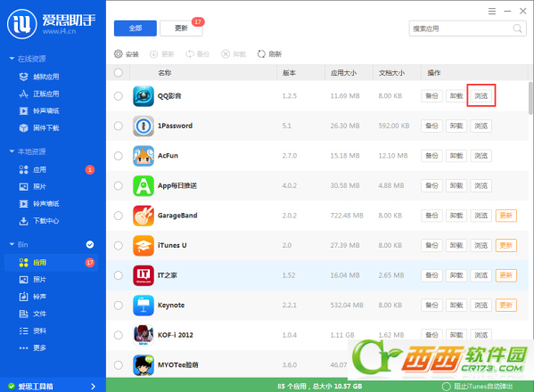This screenshot has height=392, width=534.
Task: Select the Keynote row radio button
Action: coord(119,306)
